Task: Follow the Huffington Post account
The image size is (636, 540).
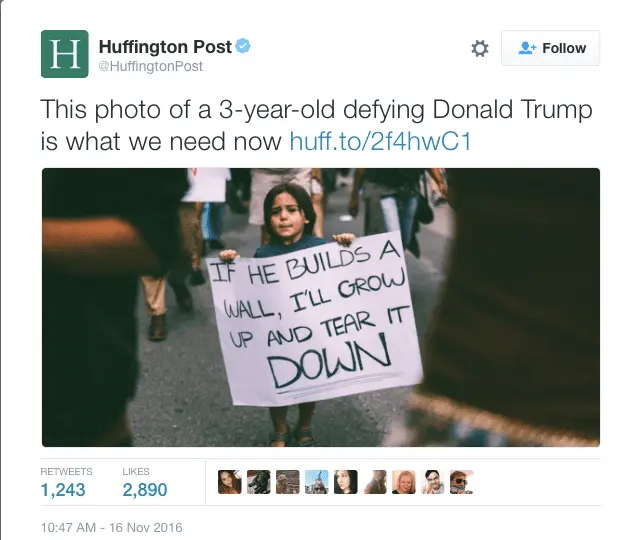Action: tap(550, 48)
